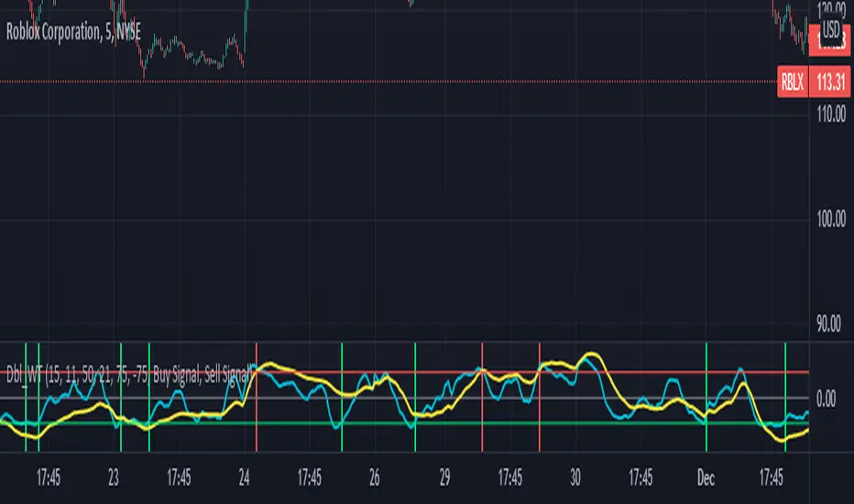
Task: Click the 30 date label on time axis
Action: (575, 477)
